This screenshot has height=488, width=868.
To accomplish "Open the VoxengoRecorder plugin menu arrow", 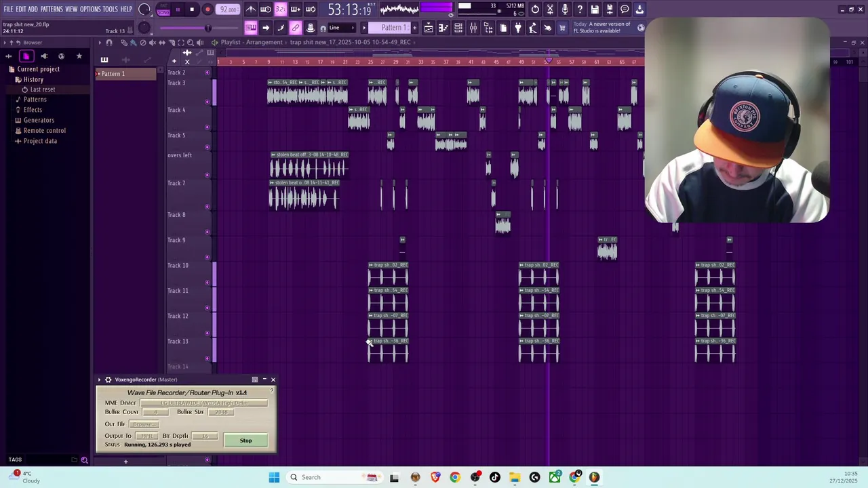I will click(99, 380).
